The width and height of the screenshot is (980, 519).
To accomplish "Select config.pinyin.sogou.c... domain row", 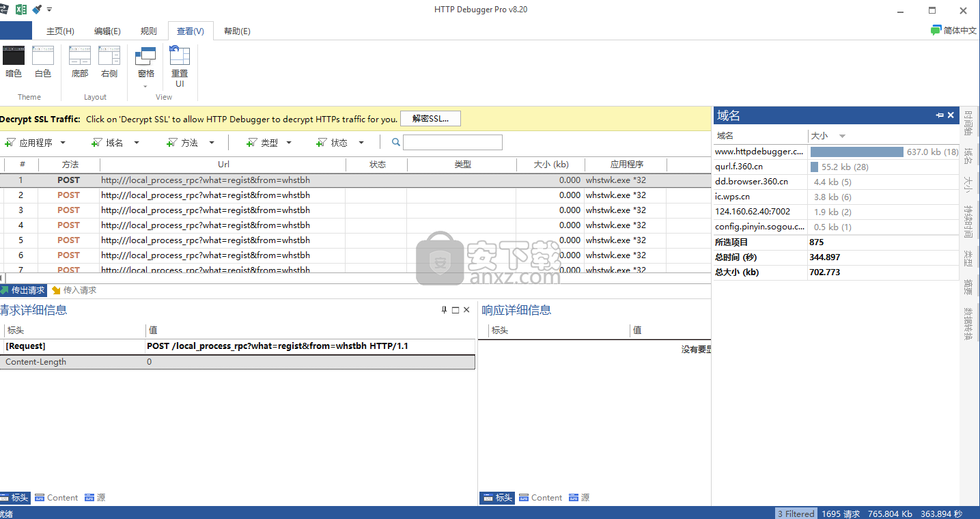I will point(837,227).
